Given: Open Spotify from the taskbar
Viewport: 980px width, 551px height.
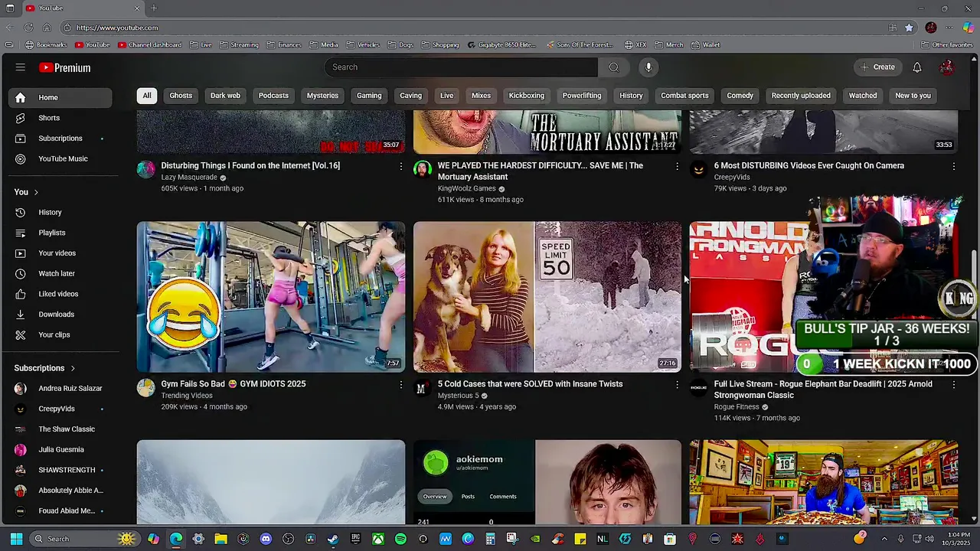Looking at the screenshot, I should [400, 539].
